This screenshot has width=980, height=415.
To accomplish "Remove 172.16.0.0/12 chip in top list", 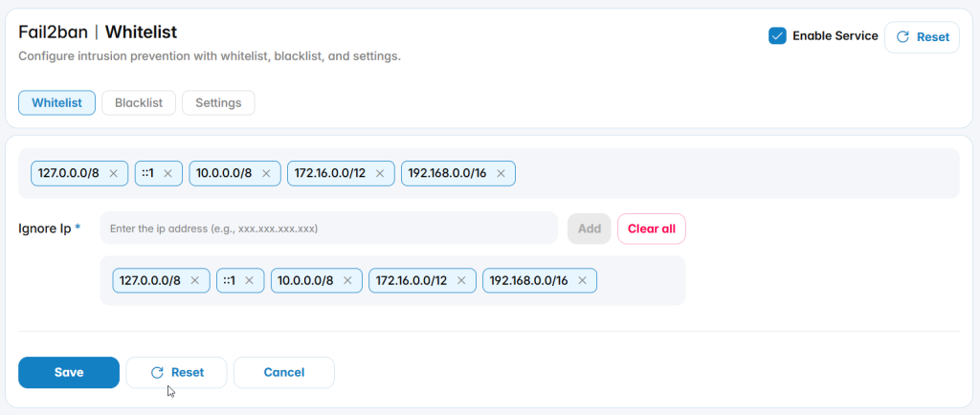I will [x=379, y=173].
